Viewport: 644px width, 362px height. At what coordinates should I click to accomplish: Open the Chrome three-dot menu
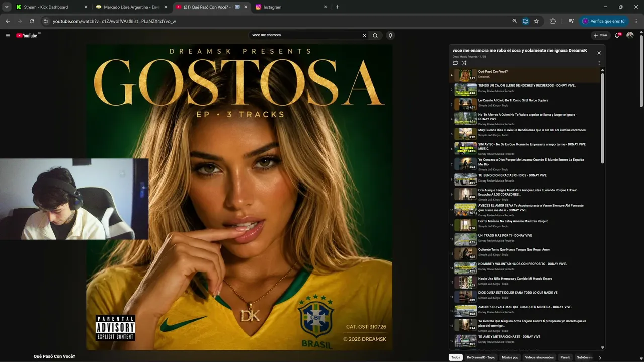[636, 21]
